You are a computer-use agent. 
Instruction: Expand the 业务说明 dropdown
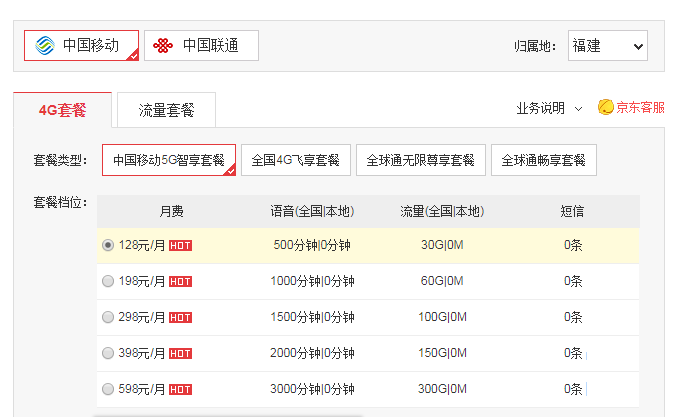[549, 108]
